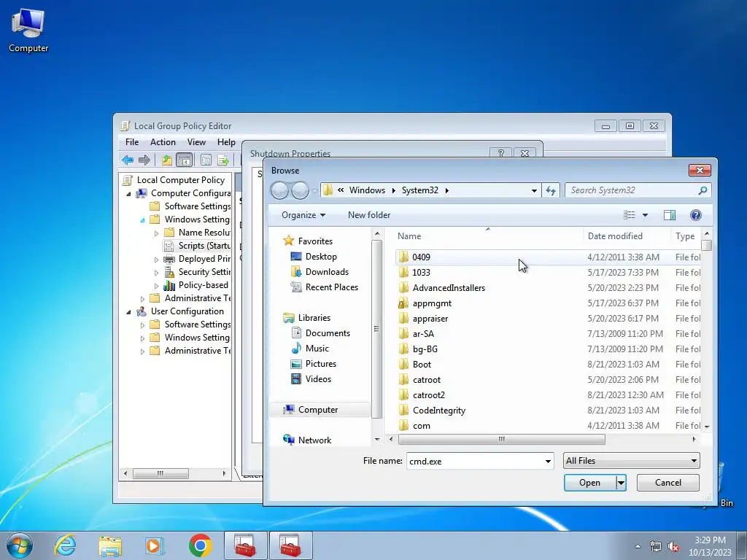This screenshot has width=747, height=560.
Task: Click the File name text field
Action: (475, 461)
